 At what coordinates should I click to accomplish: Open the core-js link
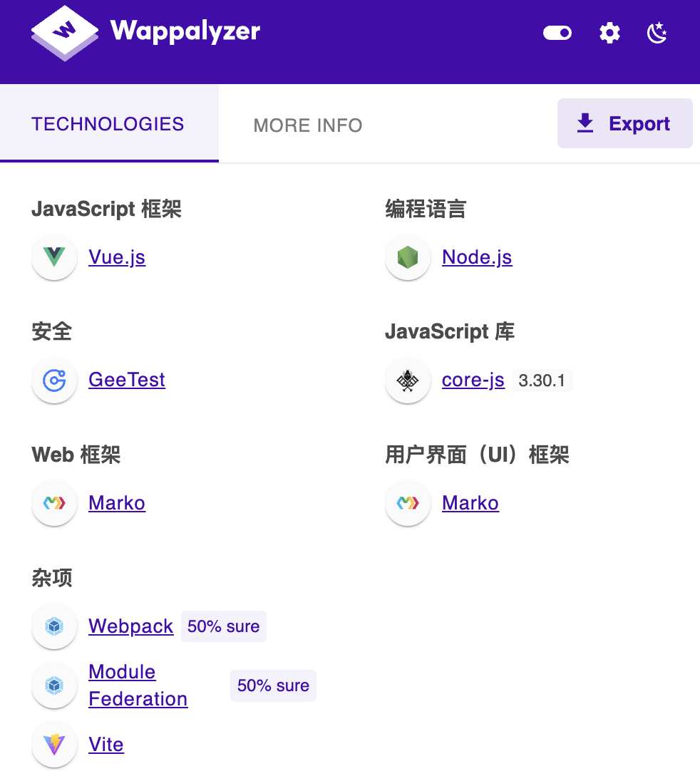473,380
